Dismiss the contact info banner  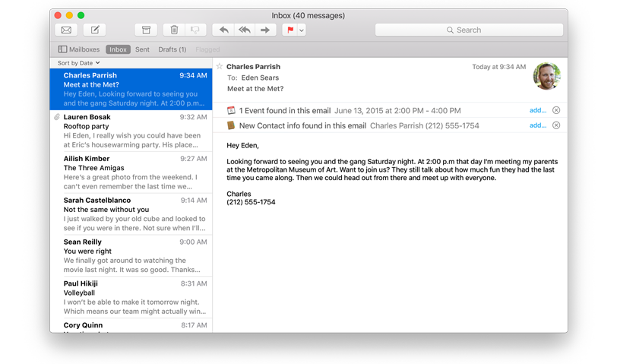pos(556,125)
